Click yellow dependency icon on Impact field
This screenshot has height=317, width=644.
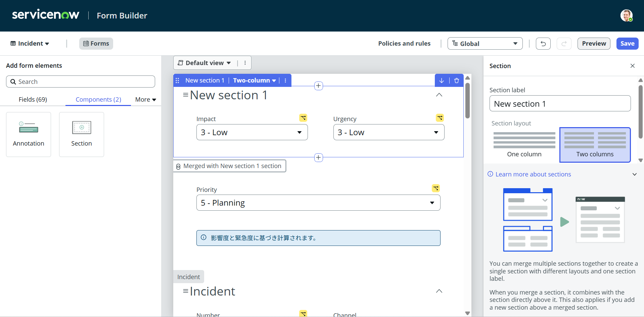(x=303, y=118)
